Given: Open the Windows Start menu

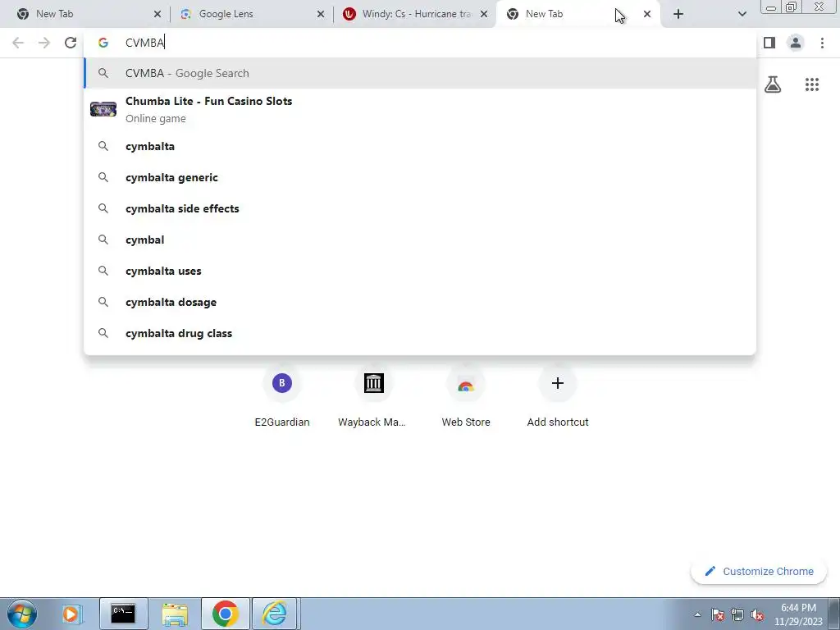Looking at the screenshot, I should point(22,614).
